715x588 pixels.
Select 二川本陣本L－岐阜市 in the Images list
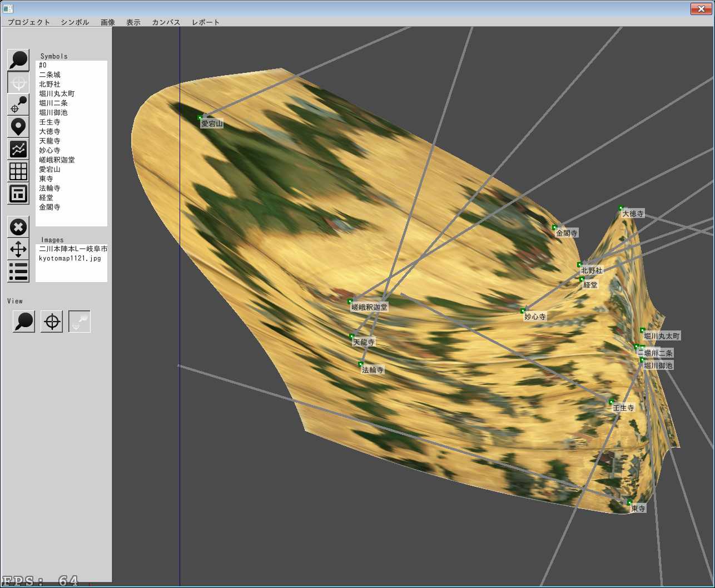pyautogui.click(x=71, y=249)
